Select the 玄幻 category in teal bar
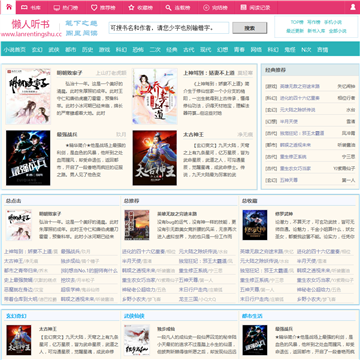Image resolution: width=360 pixels, height=360 pixels. [37, 50]
